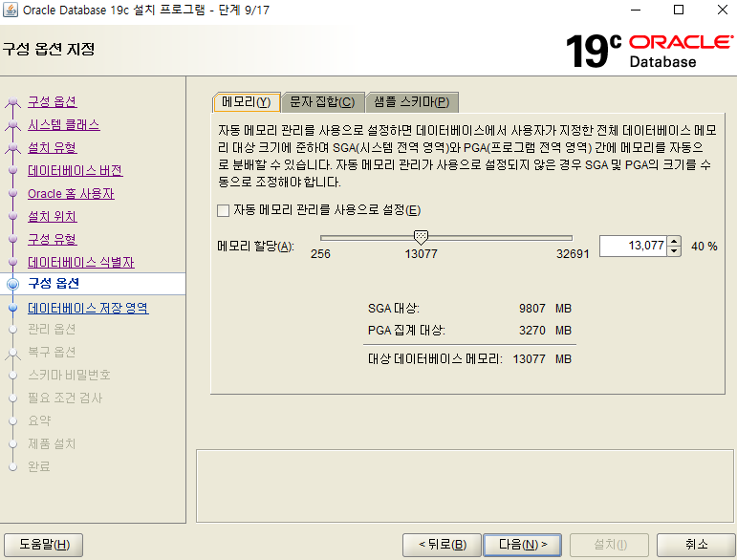The image size is (737, 560).
Task: Open the 문자 집합(C) tab
Action: click(x=322, y=102)
